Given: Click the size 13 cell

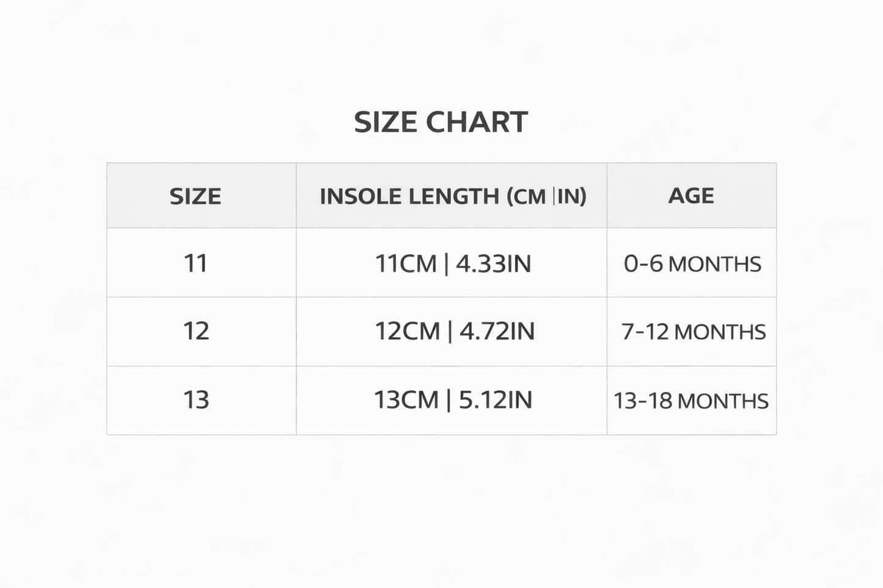Looking at the screenshot, I should [x=196, y=400].
